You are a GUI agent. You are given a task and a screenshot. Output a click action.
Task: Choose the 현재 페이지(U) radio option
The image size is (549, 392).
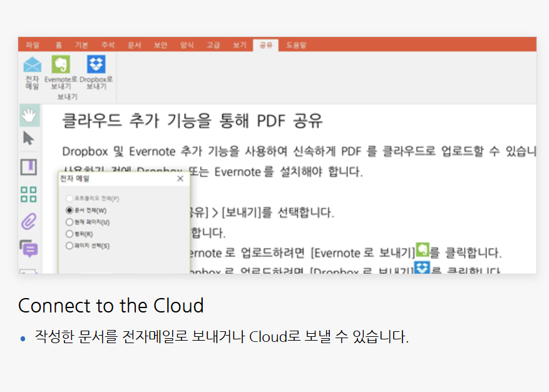click(69, 222)
